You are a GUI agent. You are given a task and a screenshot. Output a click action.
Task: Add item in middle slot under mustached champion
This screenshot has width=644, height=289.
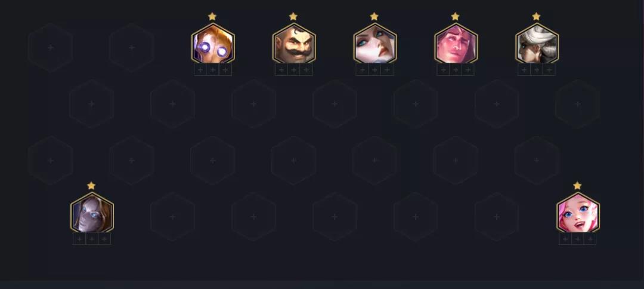(x=293, y=70)
